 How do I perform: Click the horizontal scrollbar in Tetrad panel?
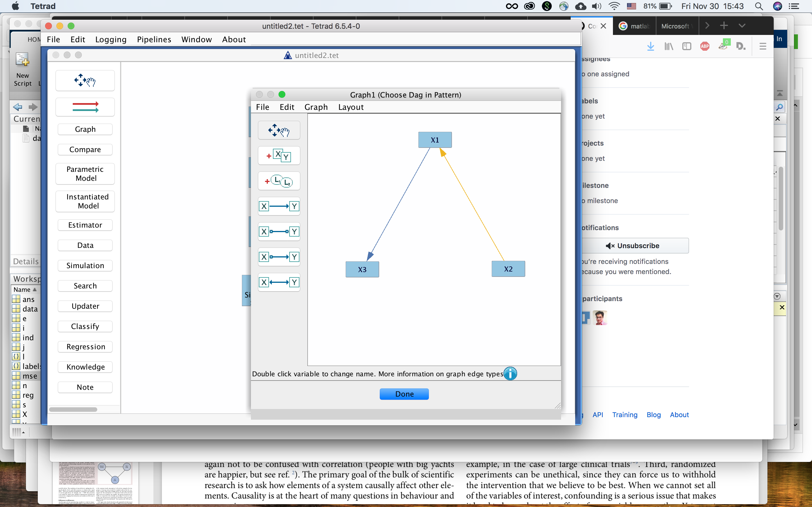73,409
